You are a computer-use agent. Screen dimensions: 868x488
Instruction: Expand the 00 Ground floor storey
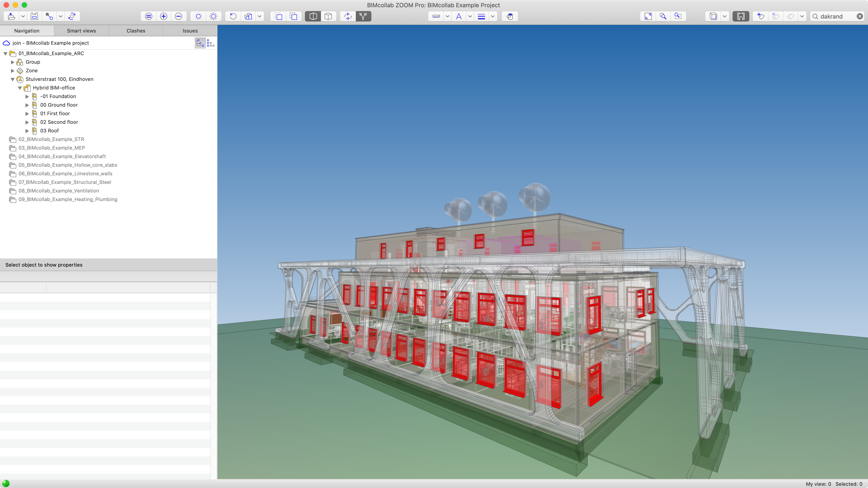click(27, 105)
